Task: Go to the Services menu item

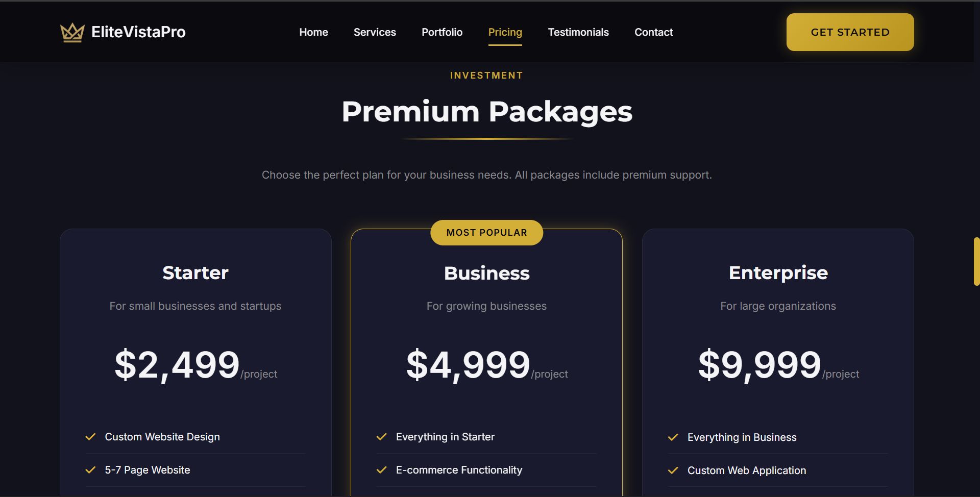Action: (375, 32)
